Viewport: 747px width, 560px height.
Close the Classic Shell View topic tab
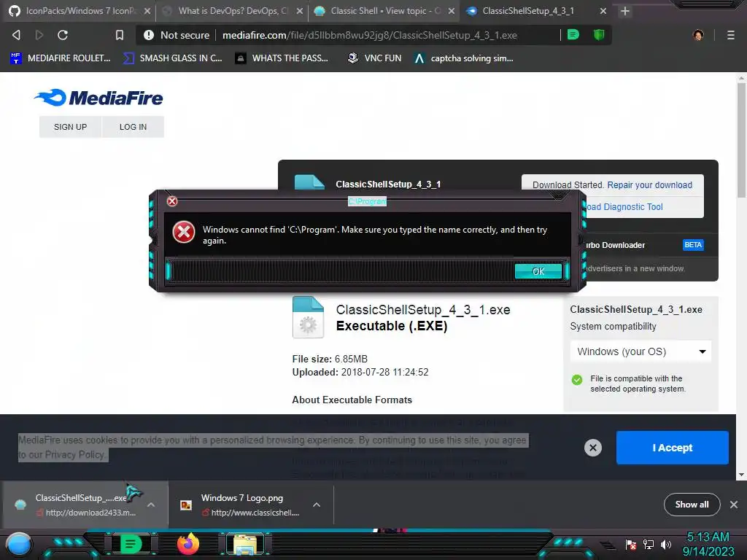point(451,11)
